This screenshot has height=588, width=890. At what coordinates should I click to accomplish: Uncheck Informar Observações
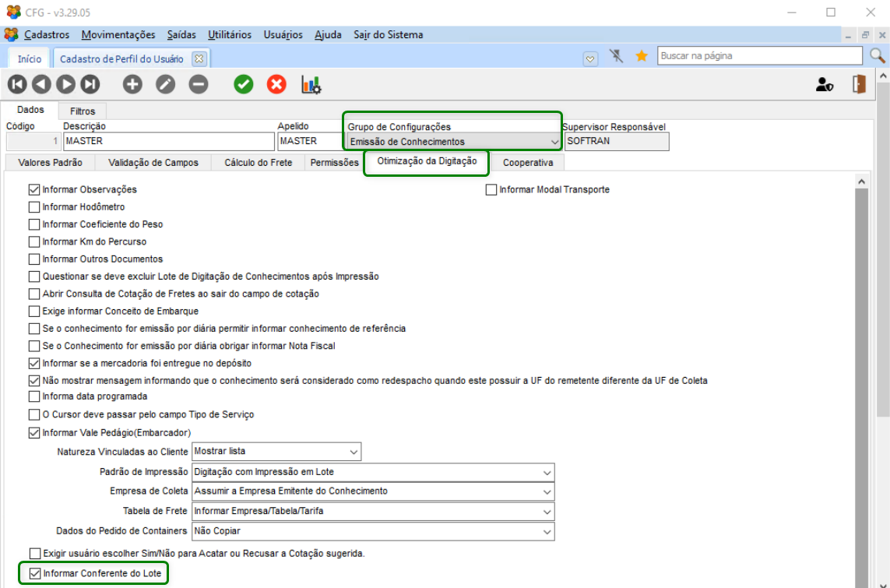tap(34, 189)
